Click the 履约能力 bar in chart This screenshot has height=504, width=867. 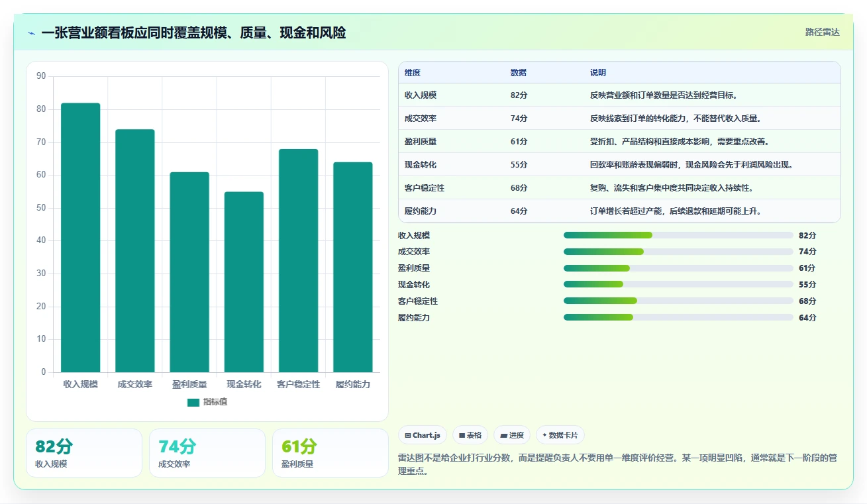pyautogui.click(x=353, y=268)
